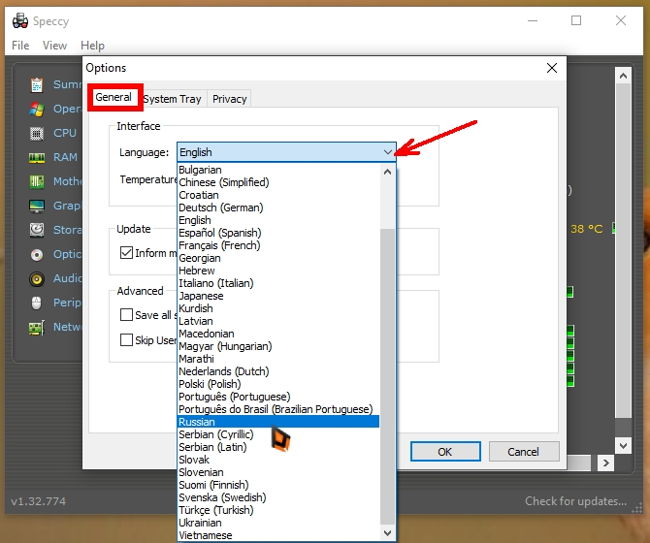This screenshot has width=650, height=543.
Task: Open the Network card icon
Action: click(36, 327)
